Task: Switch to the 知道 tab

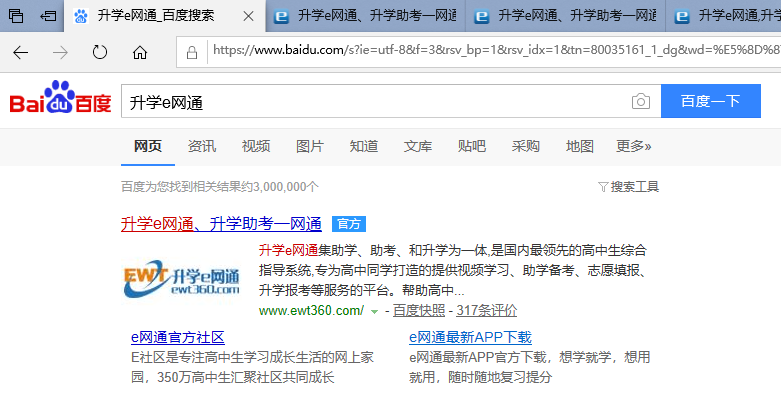Action: point(364,146)
